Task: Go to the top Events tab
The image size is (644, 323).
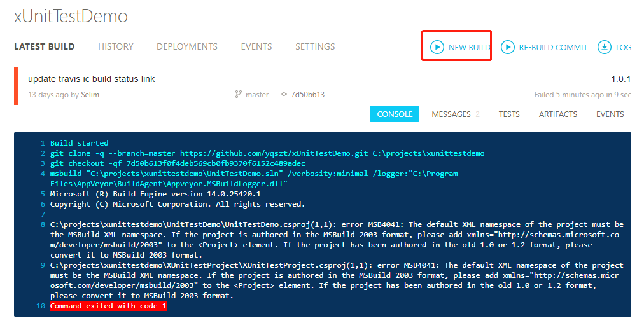Action: [x=256, y=46]
